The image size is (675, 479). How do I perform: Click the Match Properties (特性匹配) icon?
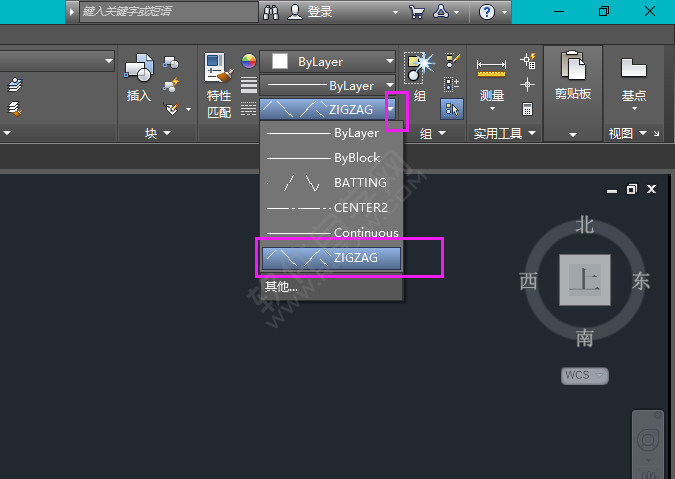point(218,68)
